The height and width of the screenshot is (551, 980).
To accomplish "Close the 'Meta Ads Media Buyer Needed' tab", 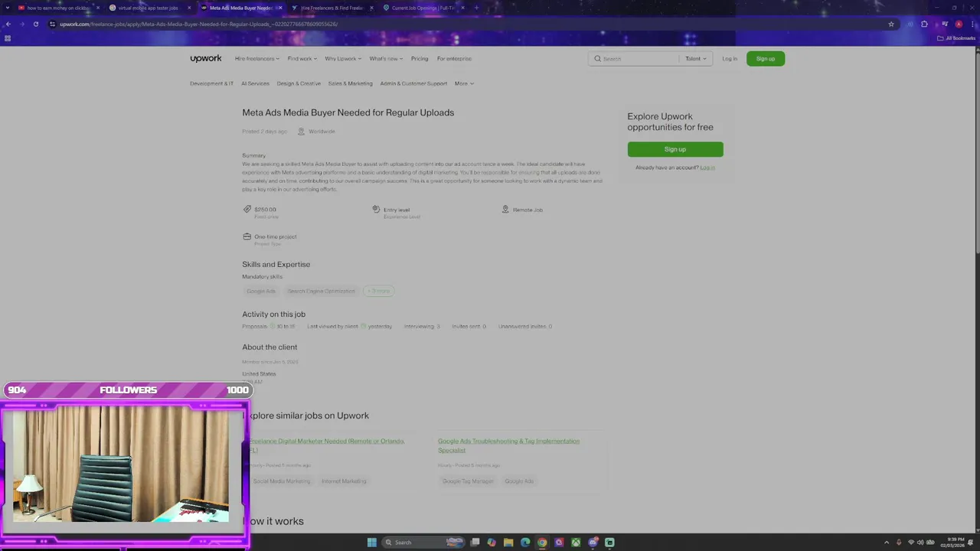I will (280, 8).
